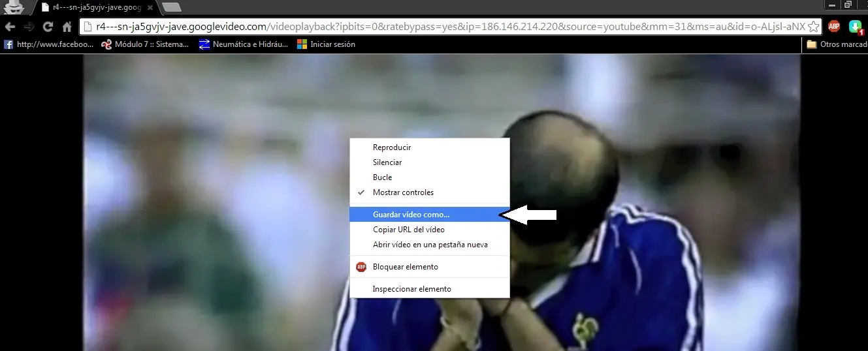Open the home page icon
The height and width of the screenshot is (351, 868).
67,27
